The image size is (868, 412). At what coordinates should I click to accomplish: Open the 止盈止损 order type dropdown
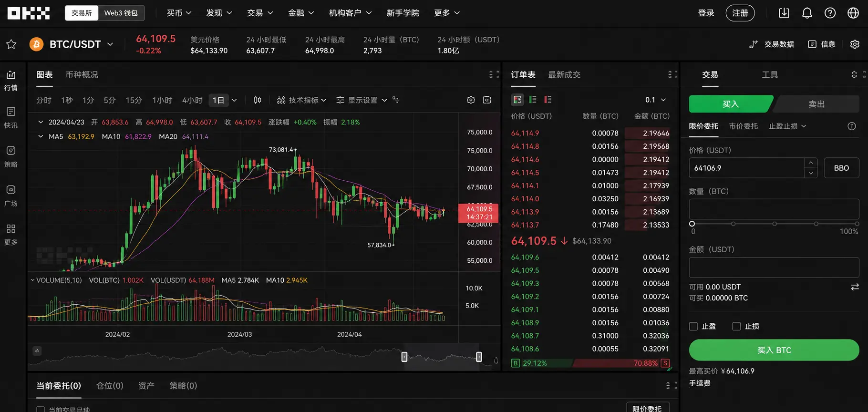point(787,126)
